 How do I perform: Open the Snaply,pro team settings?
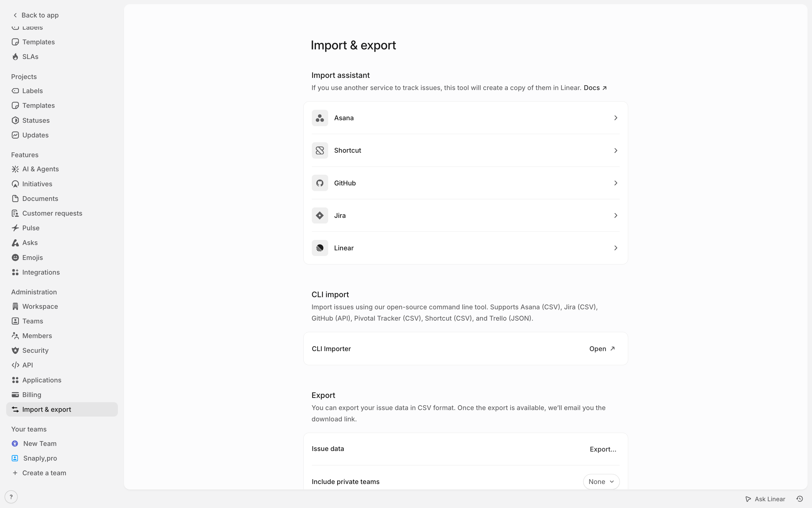pyautogui.click(x=62, y=458)
